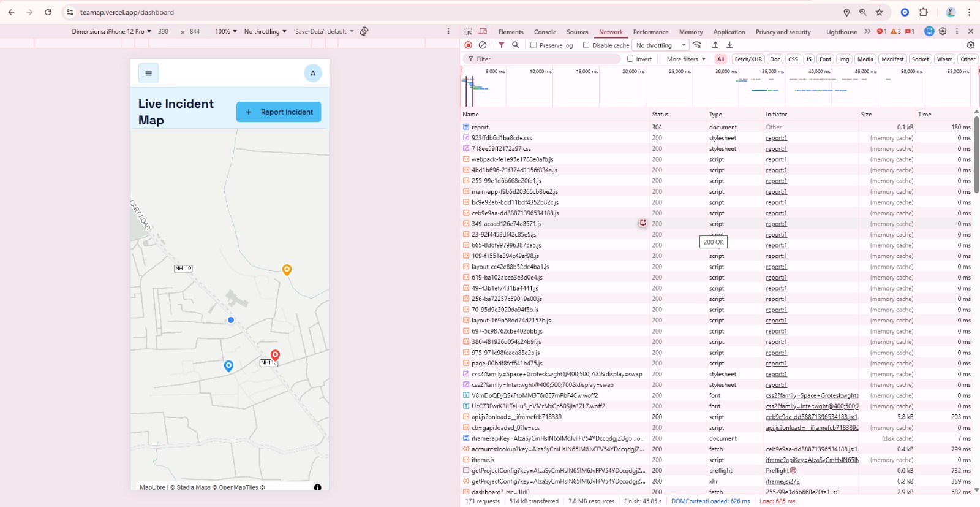Screen dimensions: 980x507
Task: Open the hamburger menu in the app
Action: pyautogui.click(x=148, y=73)
